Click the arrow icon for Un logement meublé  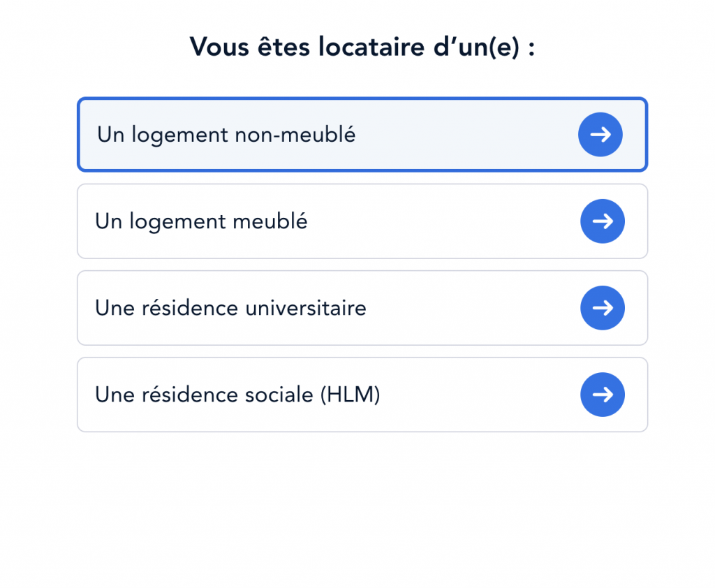point(602,221)
